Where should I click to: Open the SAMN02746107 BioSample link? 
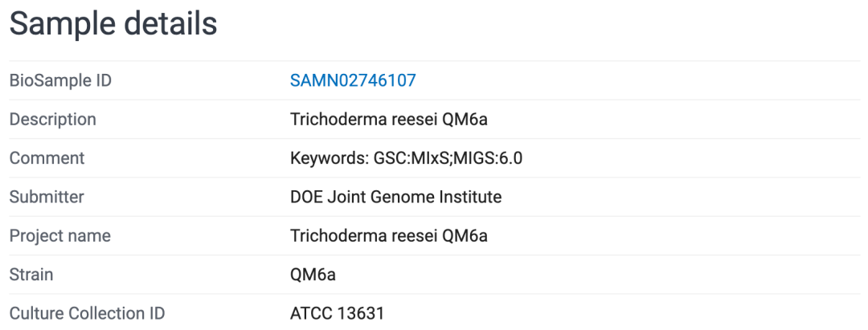[353, 80]
